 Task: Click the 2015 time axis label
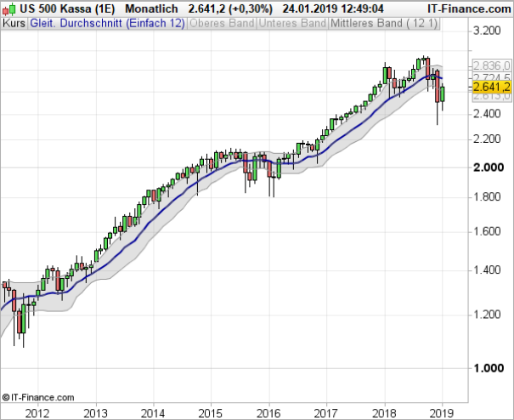211,413
